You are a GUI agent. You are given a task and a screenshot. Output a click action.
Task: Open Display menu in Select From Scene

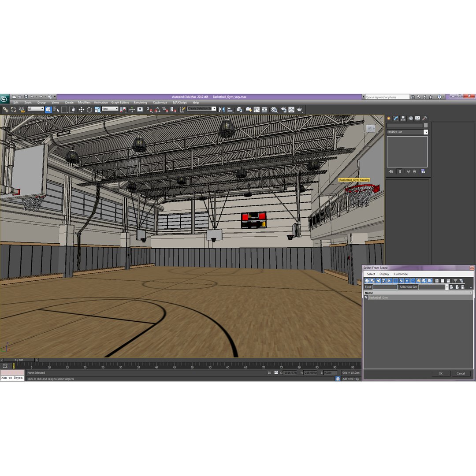(x=384, y=274)
